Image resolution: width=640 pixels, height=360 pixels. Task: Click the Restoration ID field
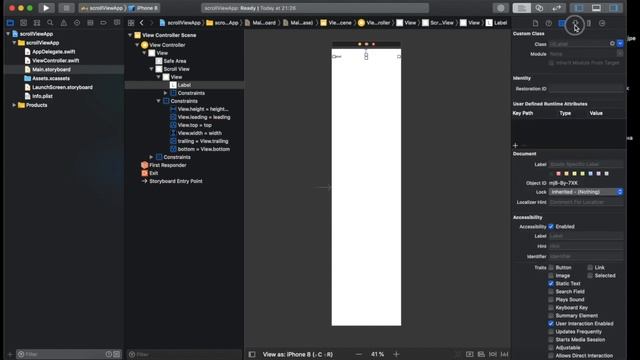(586, 89)
